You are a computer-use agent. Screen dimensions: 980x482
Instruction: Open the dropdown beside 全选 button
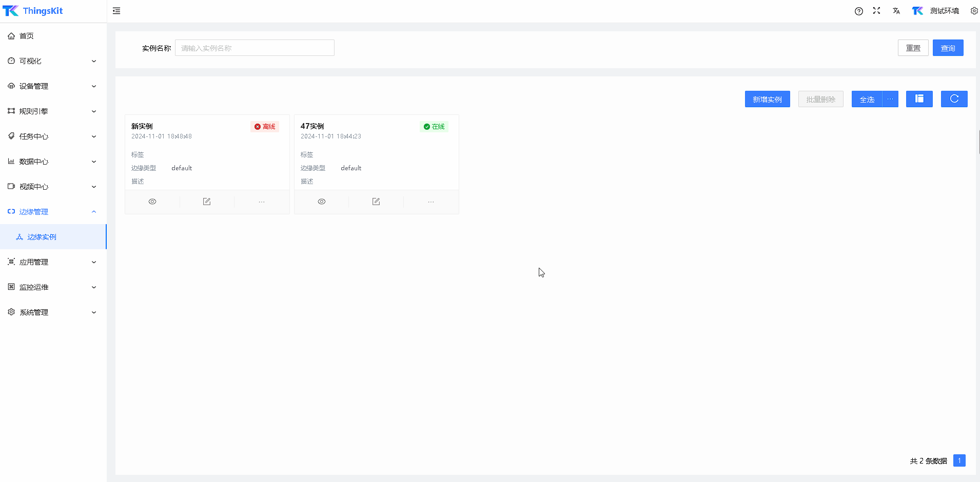tap(890, 99)
